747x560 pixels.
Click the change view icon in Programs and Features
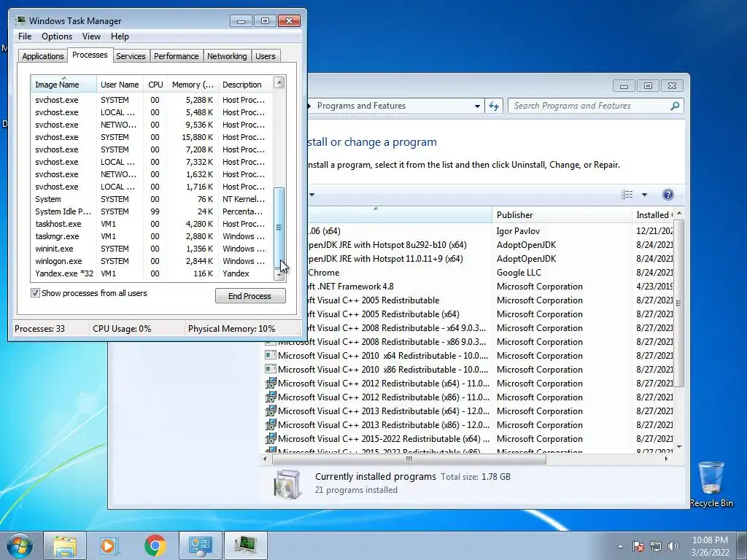pos(627,194)
